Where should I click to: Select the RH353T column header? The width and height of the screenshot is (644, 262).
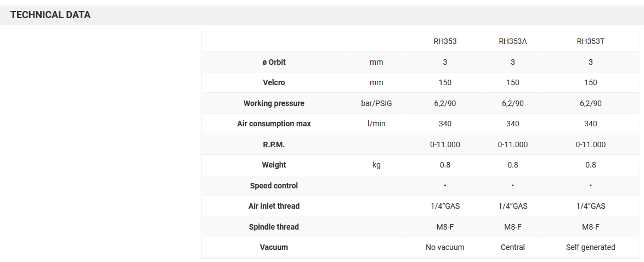(x=590, y=41)
